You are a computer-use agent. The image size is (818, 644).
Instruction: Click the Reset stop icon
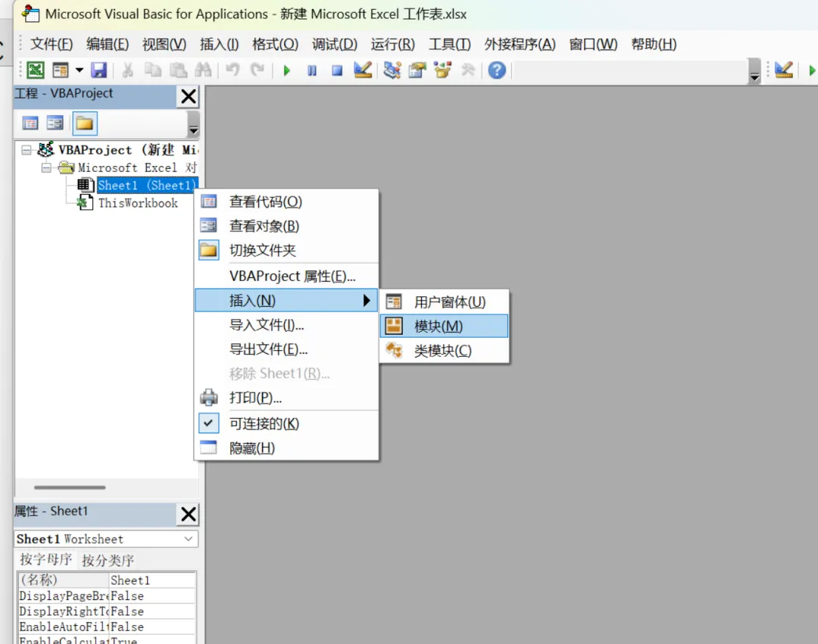337,70
